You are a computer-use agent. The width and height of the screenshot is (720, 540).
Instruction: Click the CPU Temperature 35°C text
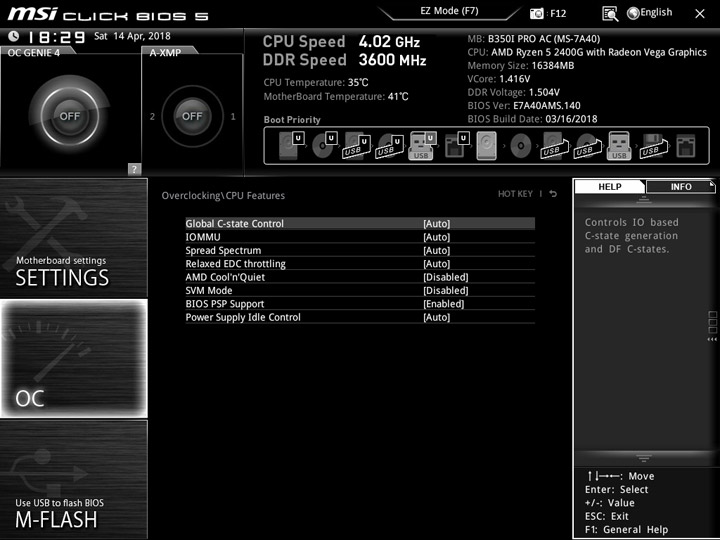(316, 83)
